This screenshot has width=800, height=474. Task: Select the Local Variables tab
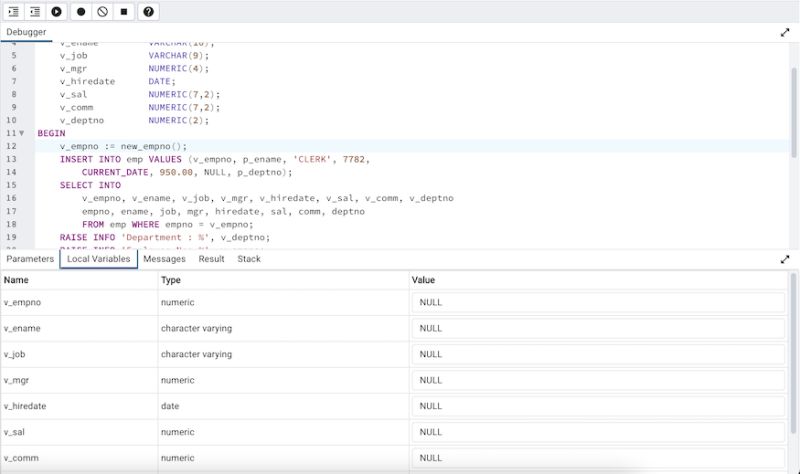(x=98, y=259)
